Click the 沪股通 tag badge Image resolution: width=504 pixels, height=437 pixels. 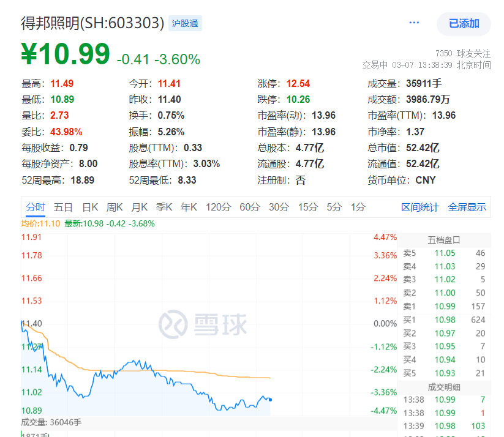[x=185, y=23]
